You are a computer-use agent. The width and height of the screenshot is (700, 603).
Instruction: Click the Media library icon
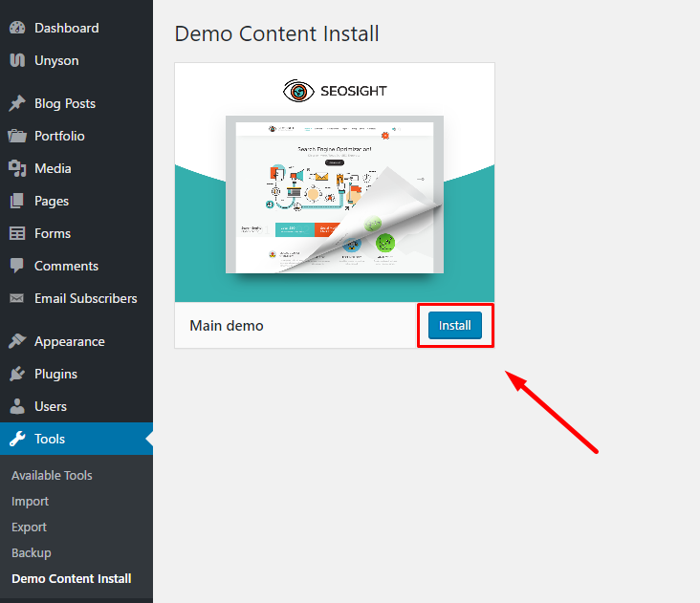[17, 168]
